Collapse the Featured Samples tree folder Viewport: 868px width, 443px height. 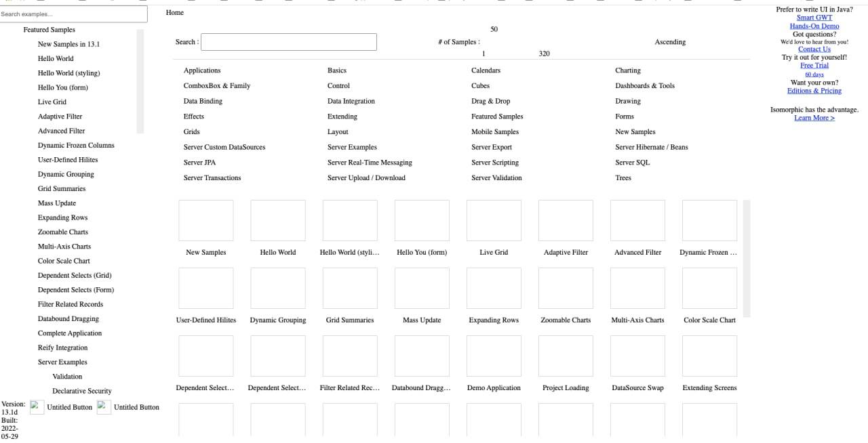[x=49, y=30]
